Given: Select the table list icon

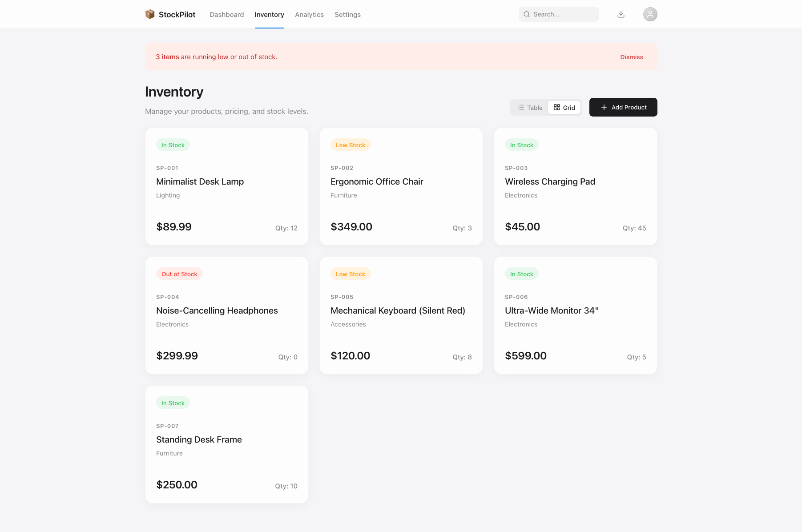Looking at the screenshot, I should (520, 107).
